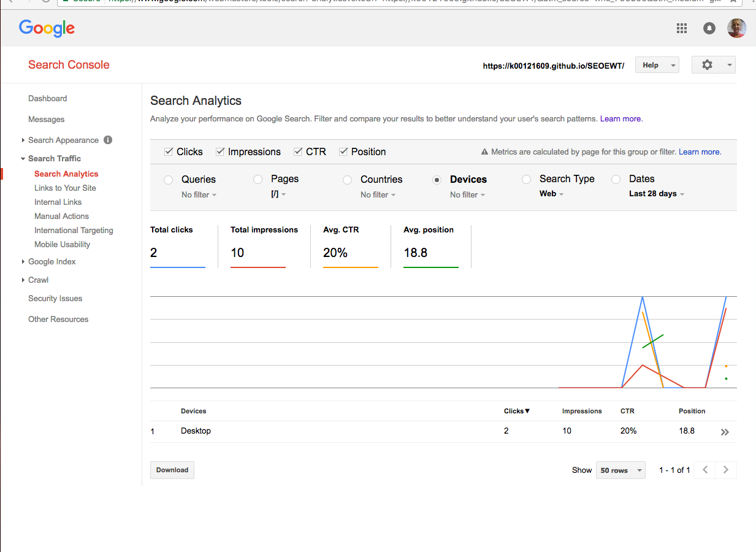Open the Search Type Web dropdown
The height and width of the screenshot is (552, 756).
pos(551,194)
